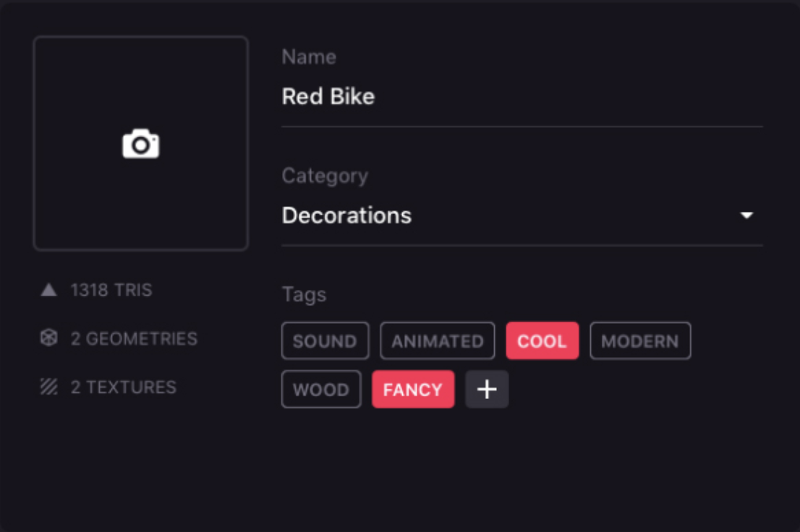The width and height of the screenshot is (800, 532).
Task: Enable the MODERN tag
Action: (x=640, y=340)
